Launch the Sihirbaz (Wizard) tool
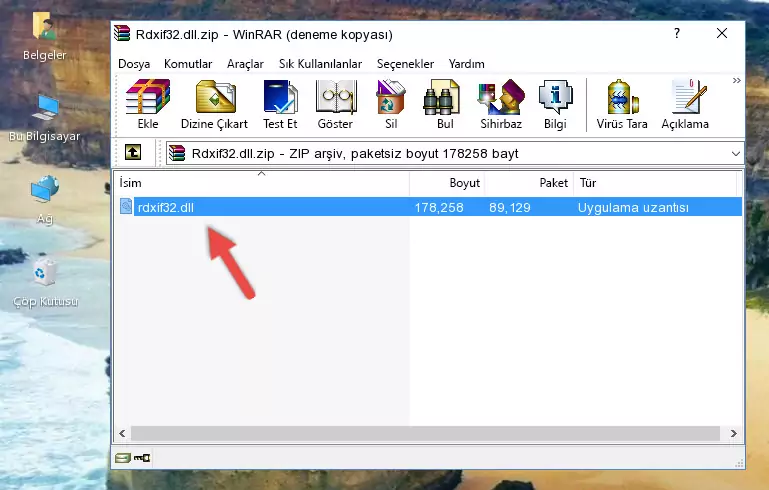769x490 pixels. point(501,104)
